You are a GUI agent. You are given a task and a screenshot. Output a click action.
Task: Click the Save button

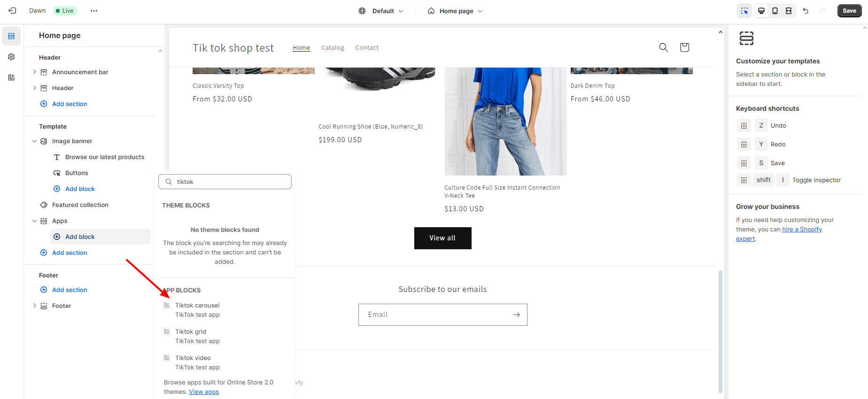coord(849,11)
